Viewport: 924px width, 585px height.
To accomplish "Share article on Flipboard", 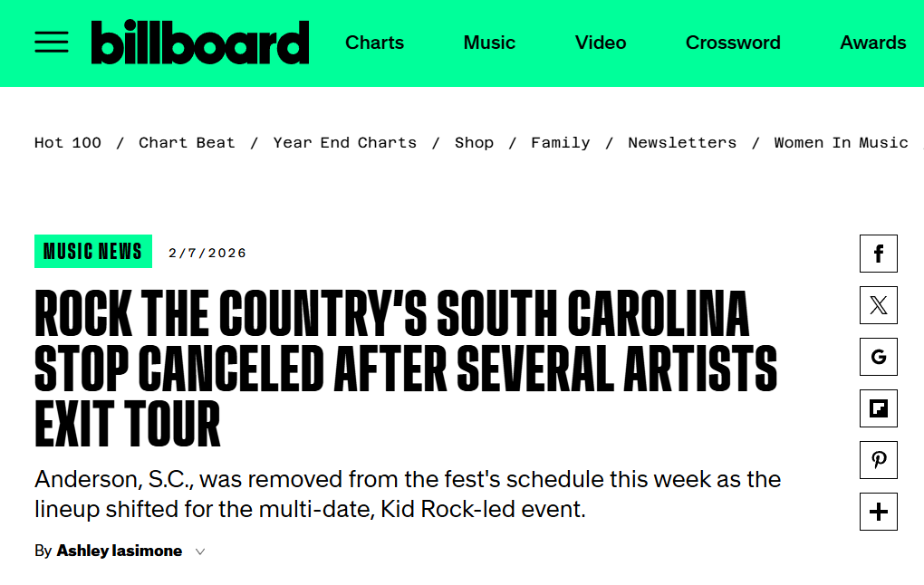I will point(878,408).
